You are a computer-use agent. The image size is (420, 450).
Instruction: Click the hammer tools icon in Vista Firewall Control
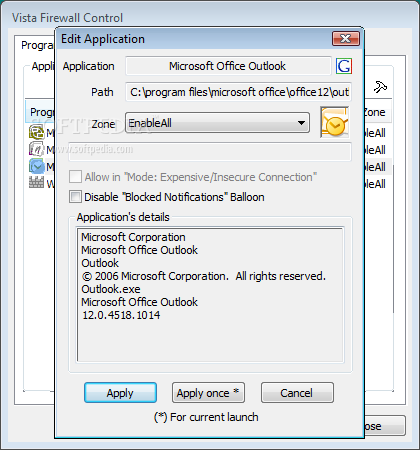[380, 87]
